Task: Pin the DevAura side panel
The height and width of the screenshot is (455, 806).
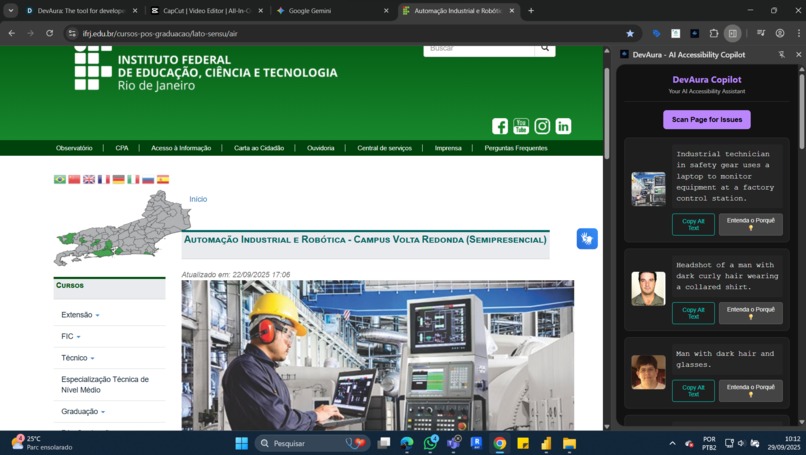Action: point(781,54)
